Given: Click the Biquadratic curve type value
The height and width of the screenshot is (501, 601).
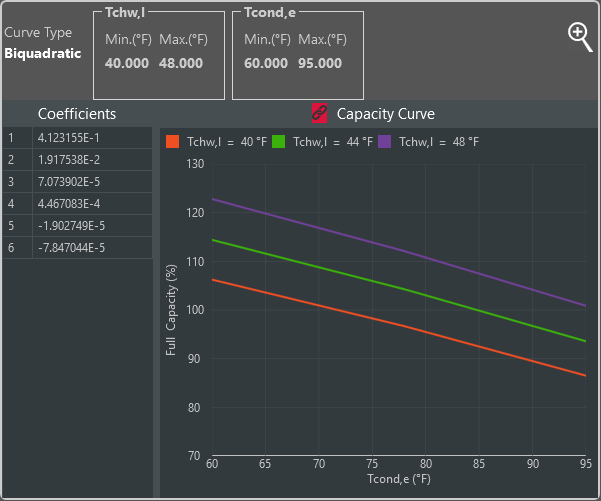Looking at the screenshot, I should click(42, 53).
